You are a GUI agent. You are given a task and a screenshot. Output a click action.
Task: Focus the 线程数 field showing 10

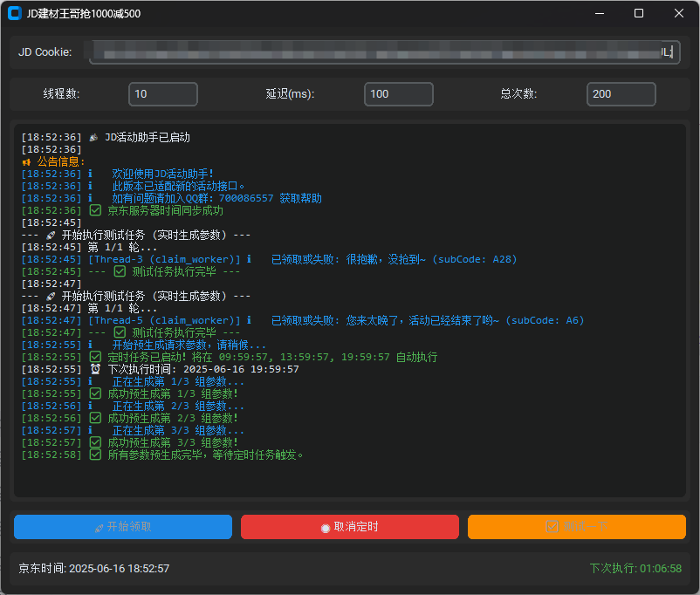coord(162,94)
